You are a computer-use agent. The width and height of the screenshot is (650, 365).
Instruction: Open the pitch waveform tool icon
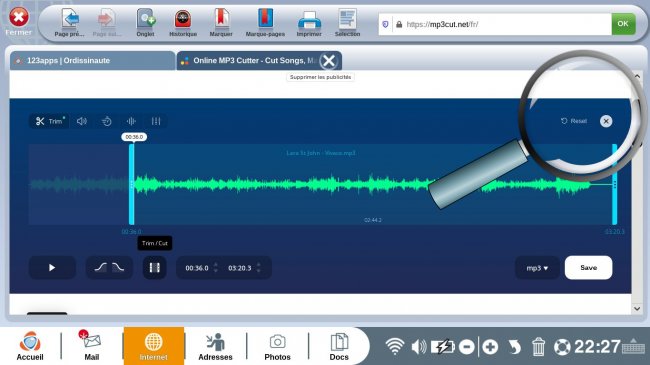click(x=131, y=121)
